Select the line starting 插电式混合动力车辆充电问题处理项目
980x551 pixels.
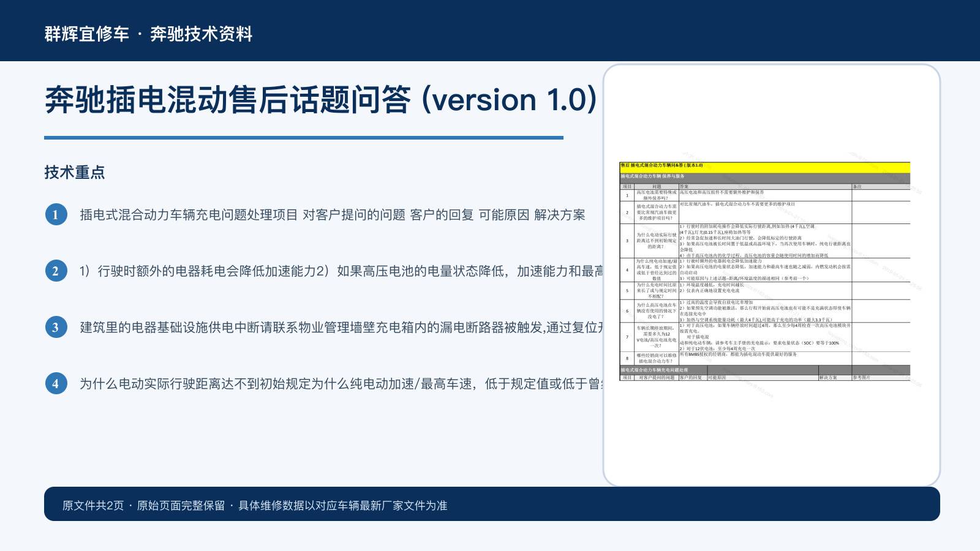(333, 214)
